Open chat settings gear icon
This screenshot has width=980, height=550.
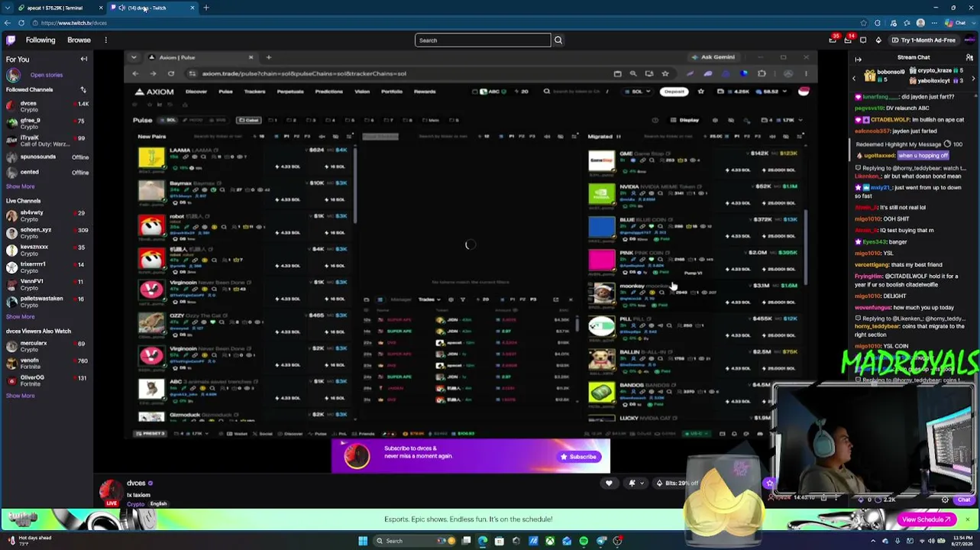[x=945, y=500]
